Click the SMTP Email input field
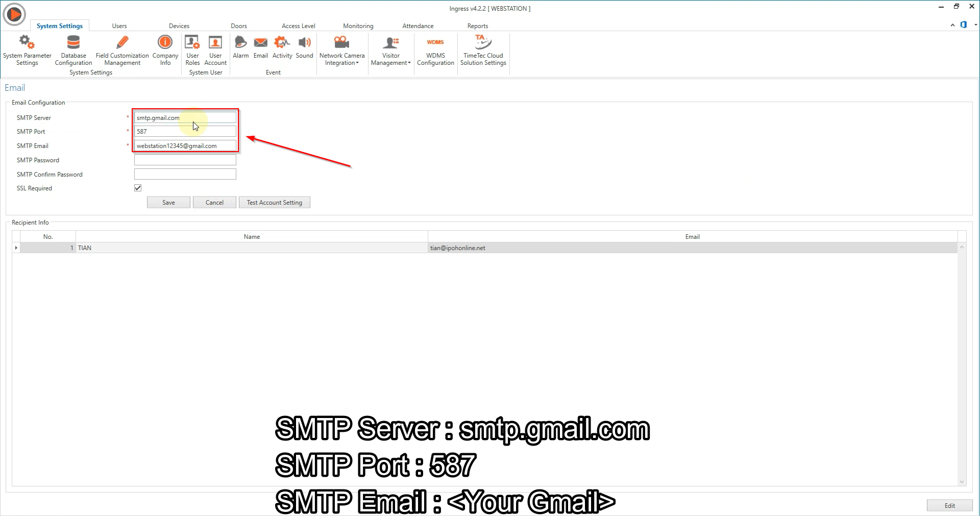The image size is (980, 516). [185, 146]
